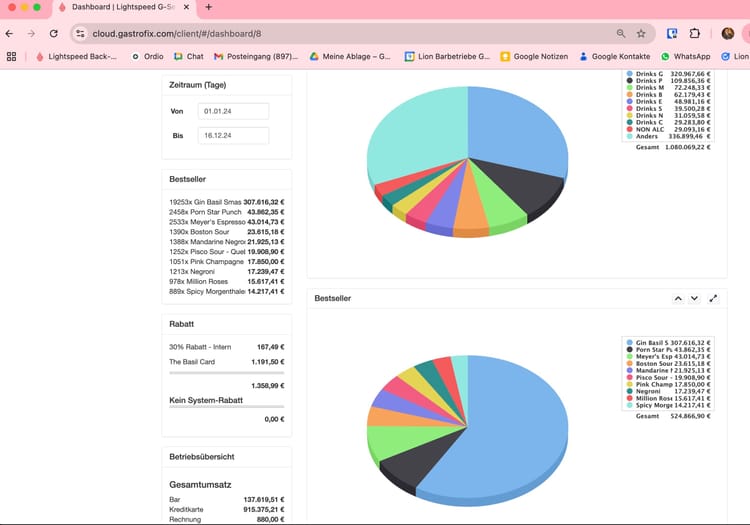This screenshot has width=750, height=525.
Task: Click the Von date field
Action: 233,111
